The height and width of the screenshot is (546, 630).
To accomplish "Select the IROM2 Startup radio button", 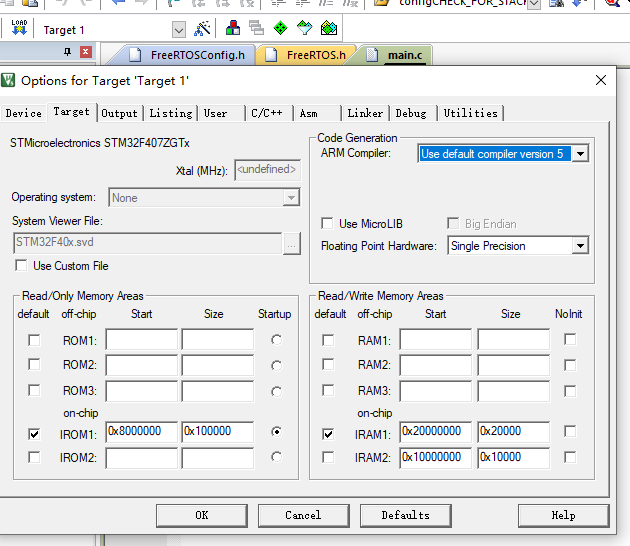I will (276, 457).
